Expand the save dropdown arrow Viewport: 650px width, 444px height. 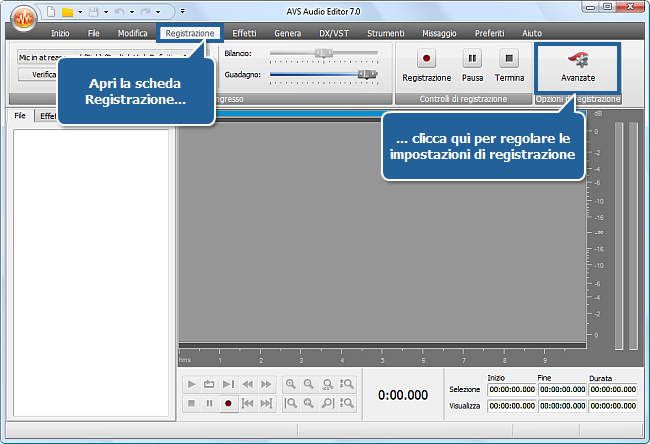(x=106, y=12)
